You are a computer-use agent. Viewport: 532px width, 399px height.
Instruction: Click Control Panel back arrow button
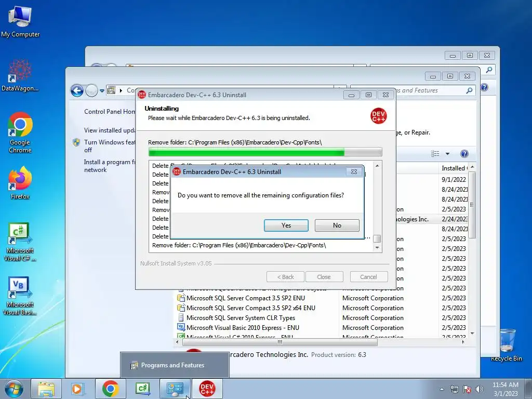(x=77, y=90)
